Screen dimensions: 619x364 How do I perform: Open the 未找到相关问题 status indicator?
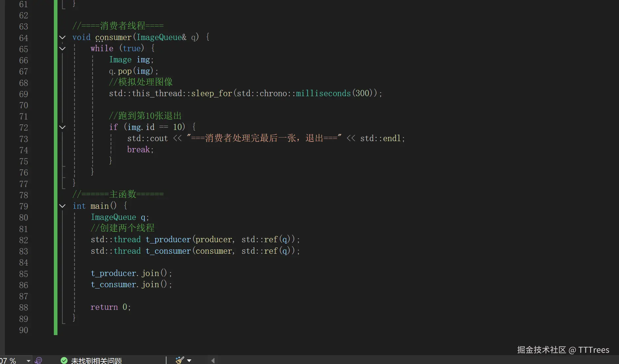pyautogui.click(x=91, y=360)
